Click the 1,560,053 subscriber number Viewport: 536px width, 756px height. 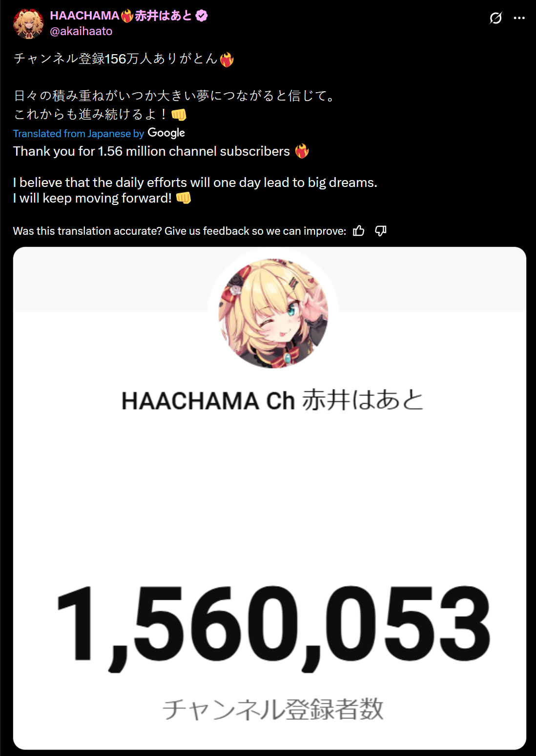coord(273,626)
